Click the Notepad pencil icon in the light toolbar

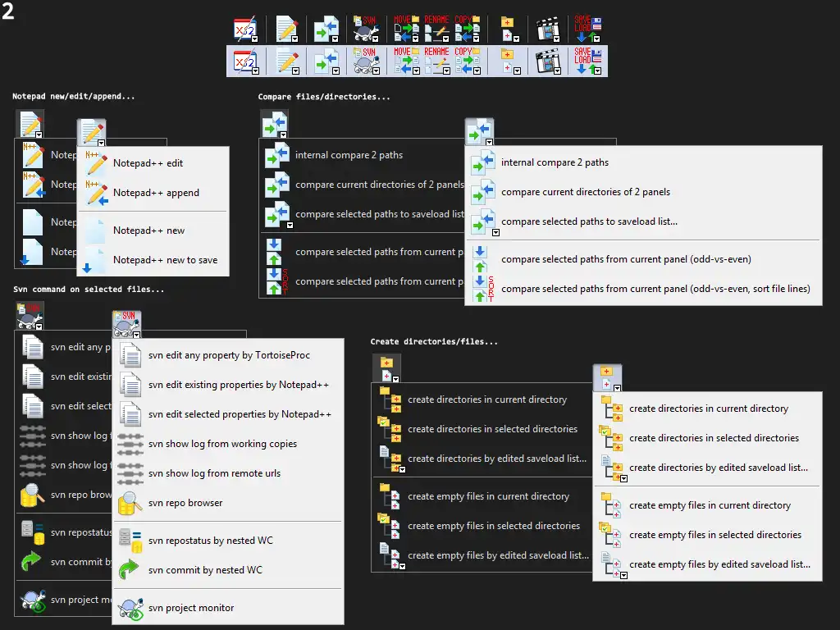pyautogui.click(x=288, y=62)
